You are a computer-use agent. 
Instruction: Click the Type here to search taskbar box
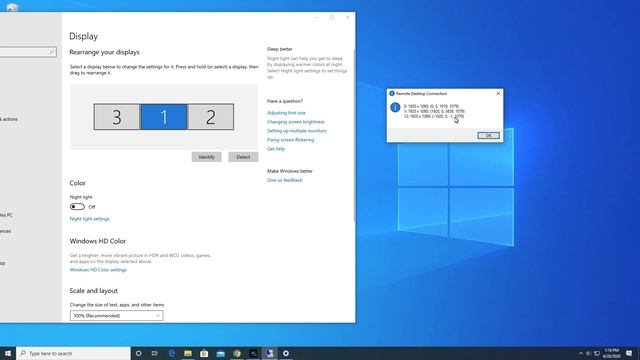click(73, 353)
